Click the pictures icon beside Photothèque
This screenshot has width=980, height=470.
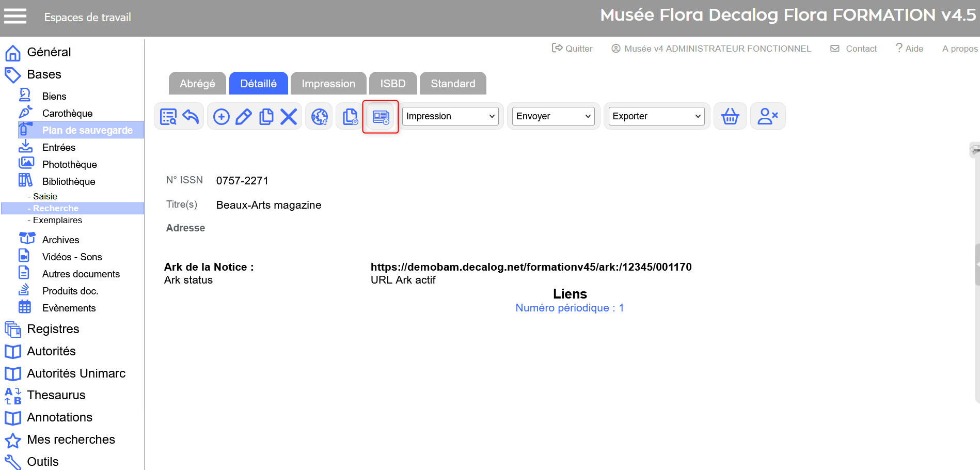26,163
